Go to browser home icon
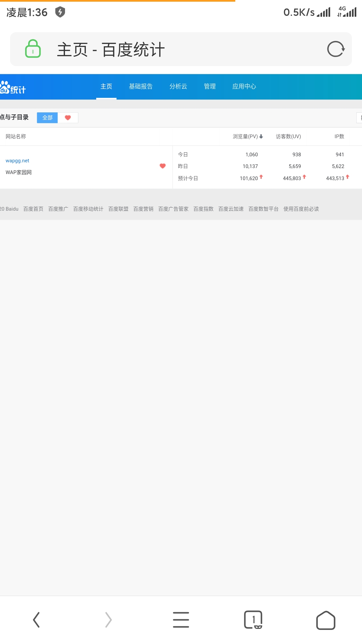 click(x=325, y=620)
